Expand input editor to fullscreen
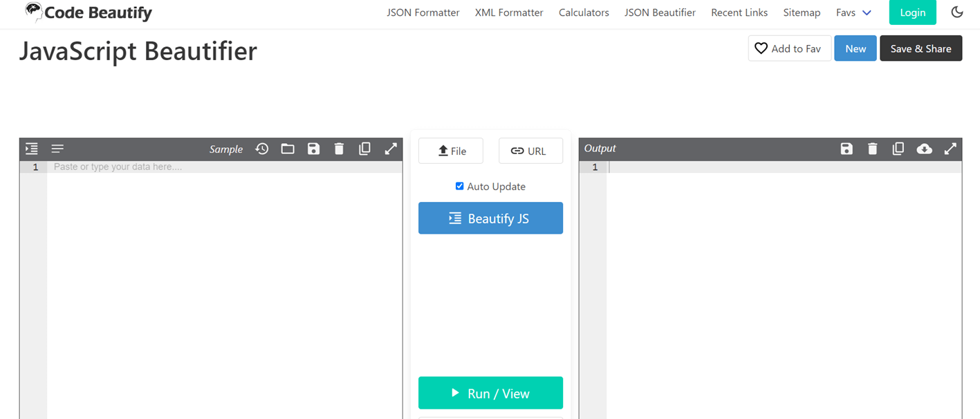 [x=391, y=149]
